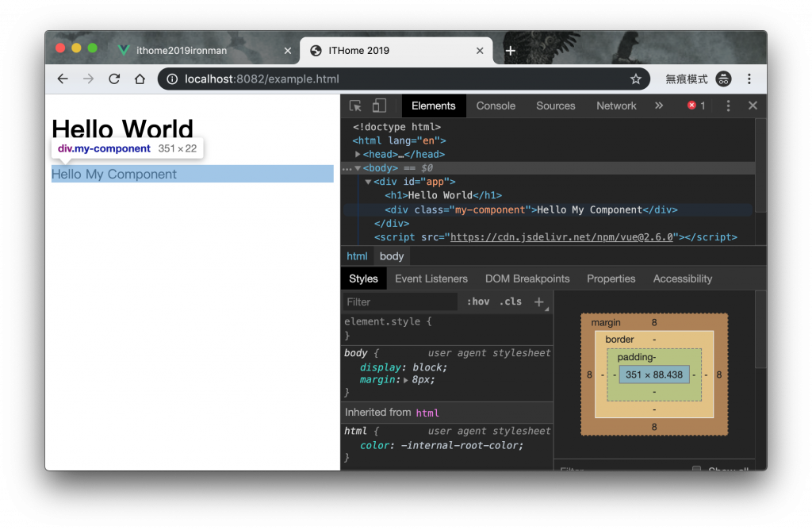Close the macOS window with red button
This screenshot has height=530, width=812.
click(60, 48)
